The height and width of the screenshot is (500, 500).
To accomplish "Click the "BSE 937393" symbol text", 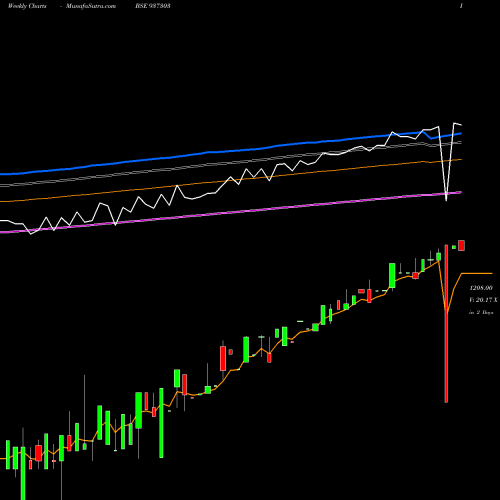I will [x=153, y=6].
